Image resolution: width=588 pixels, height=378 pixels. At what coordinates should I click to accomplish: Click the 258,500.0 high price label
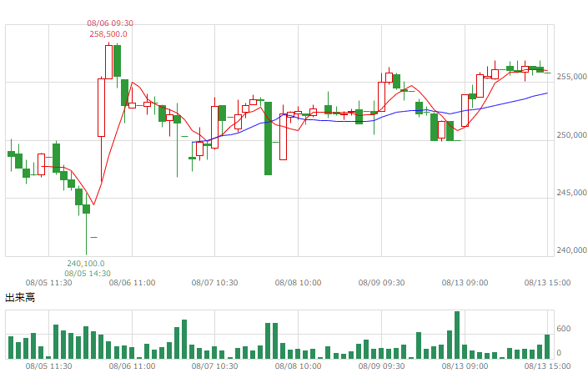click(108, 34)
